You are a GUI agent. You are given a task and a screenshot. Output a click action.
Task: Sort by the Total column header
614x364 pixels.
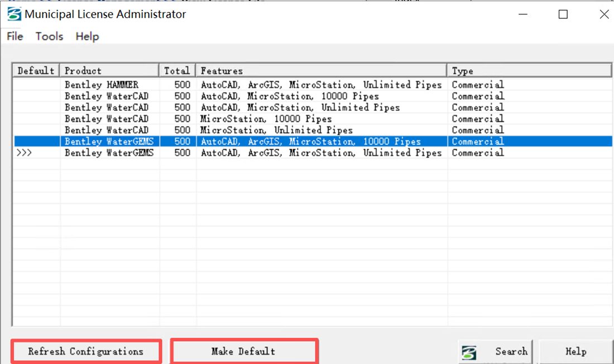(178, 70)
